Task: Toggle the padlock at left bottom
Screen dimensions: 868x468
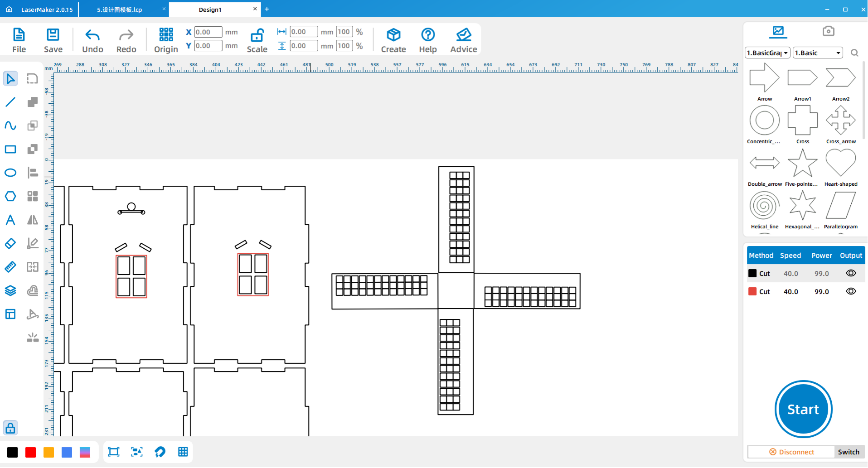Action: tap(10, 428)
